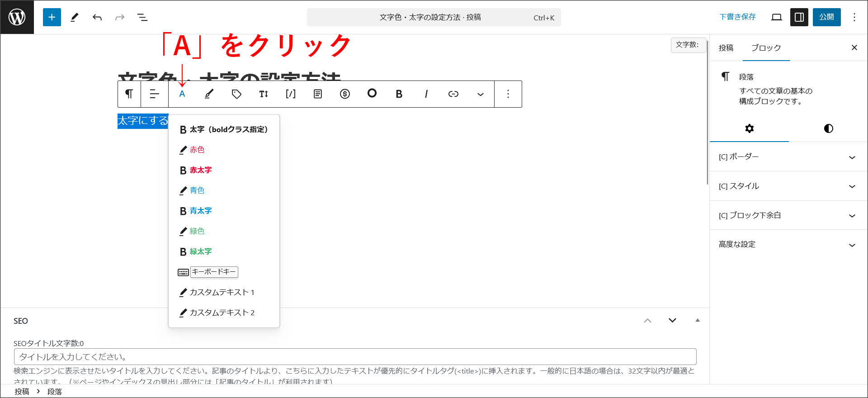Expand the 高度な設定 panel
868x398 pixels.
[x=788, y=244]
